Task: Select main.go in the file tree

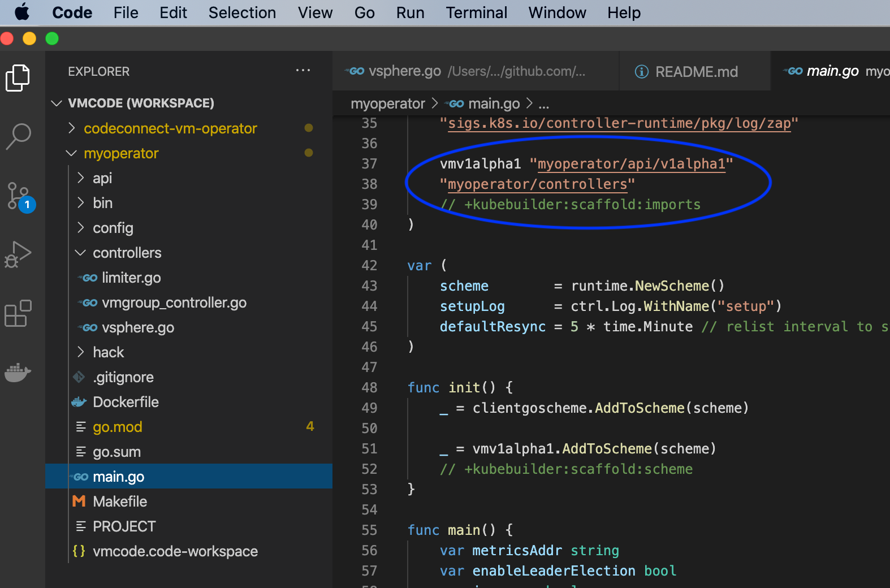Action: 189,477
